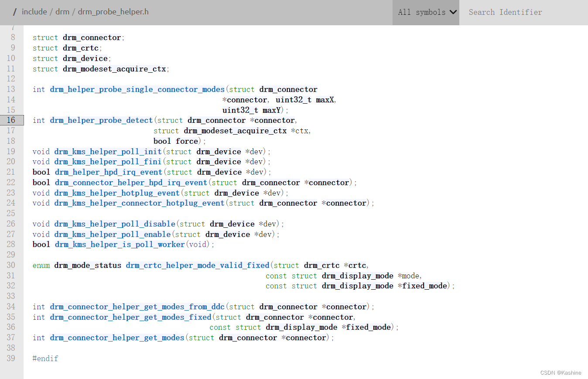Select line number 30 in the gutter
The height and width of the screenshot is (379, 588).
click(x=11, y=265)
